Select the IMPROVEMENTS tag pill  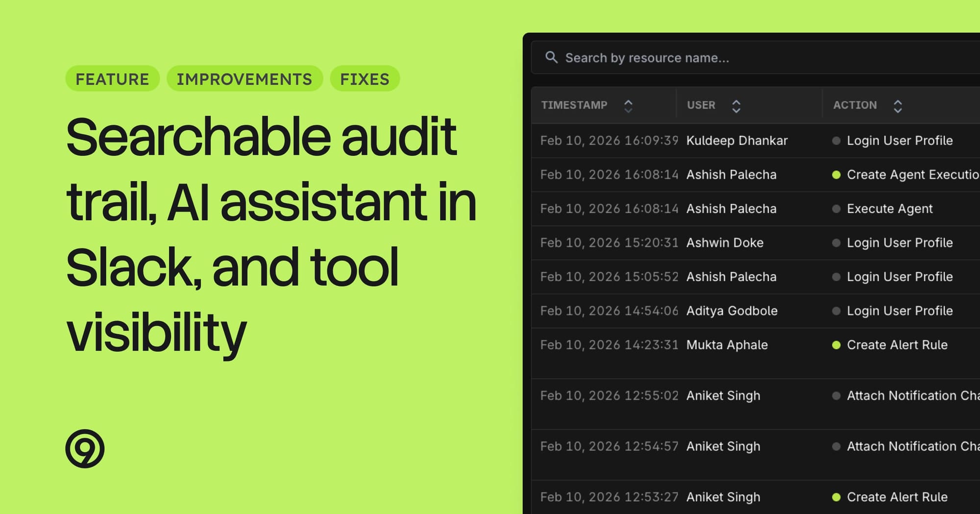(x=245, y=79)
